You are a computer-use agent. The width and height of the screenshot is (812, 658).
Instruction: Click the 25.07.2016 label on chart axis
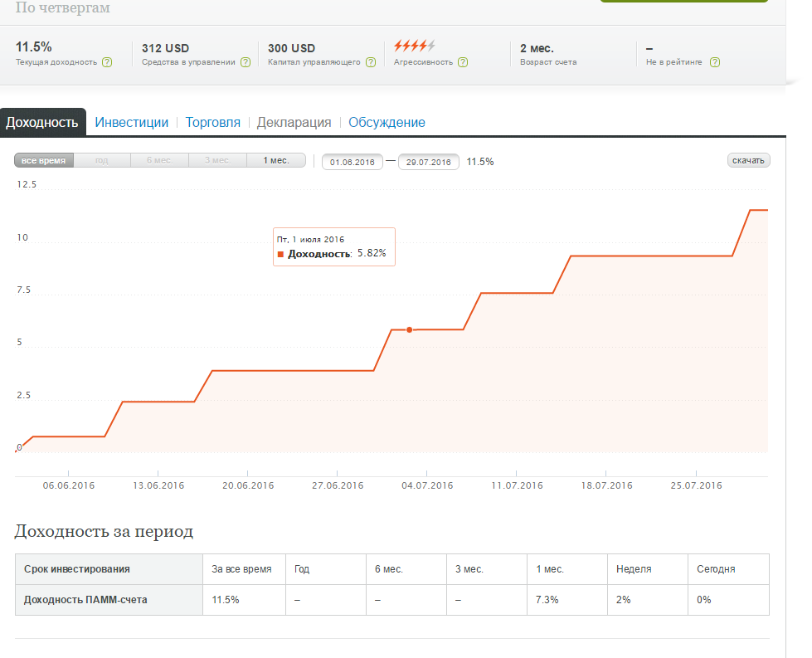[x=696, y=485]
